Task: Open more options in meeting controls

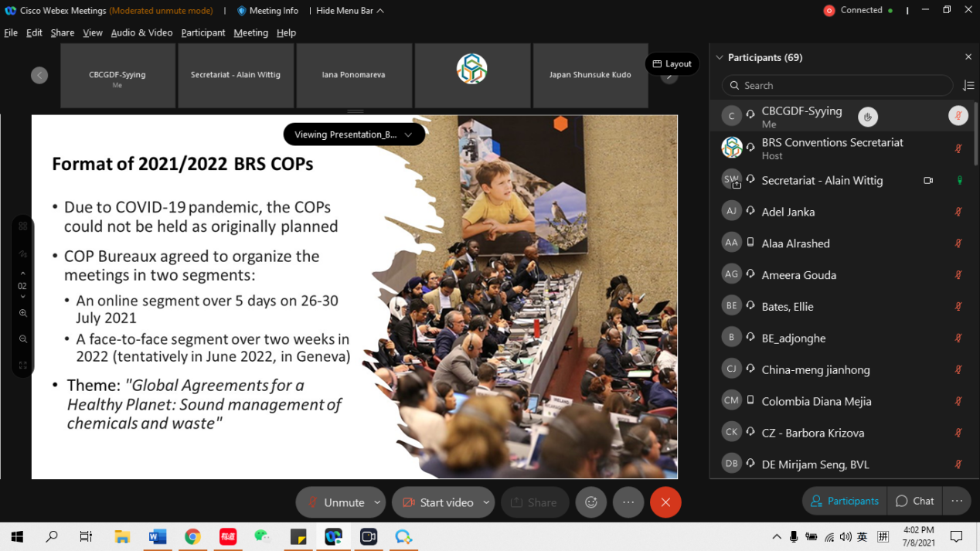Action: [x=628, y=502]
